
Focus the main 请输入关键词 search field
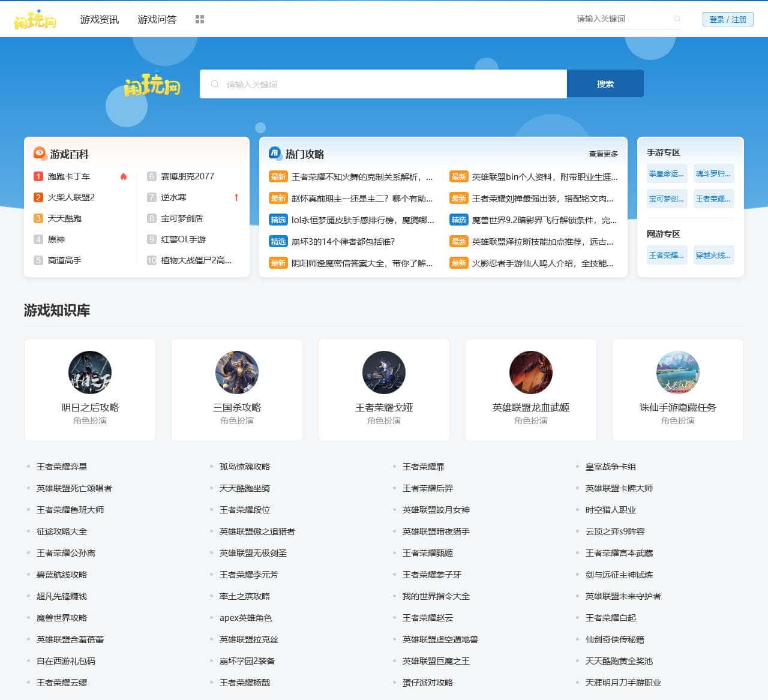pyautogui.click(x=383, y=84)
